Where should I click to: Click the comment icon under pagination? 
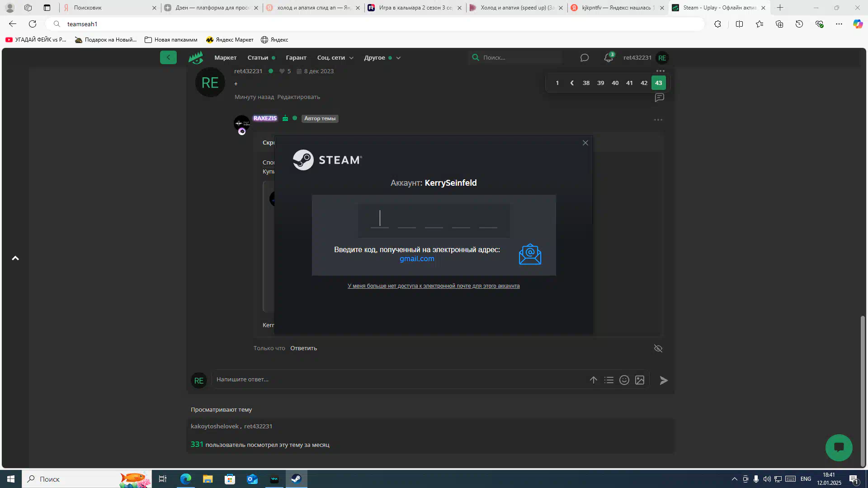pyautogui.click(x=660, y=98)
